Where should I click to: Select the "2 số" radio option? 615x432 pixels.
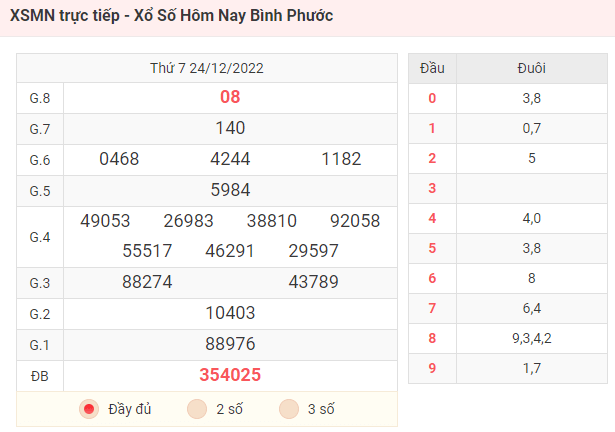click(x=197, y=409)
